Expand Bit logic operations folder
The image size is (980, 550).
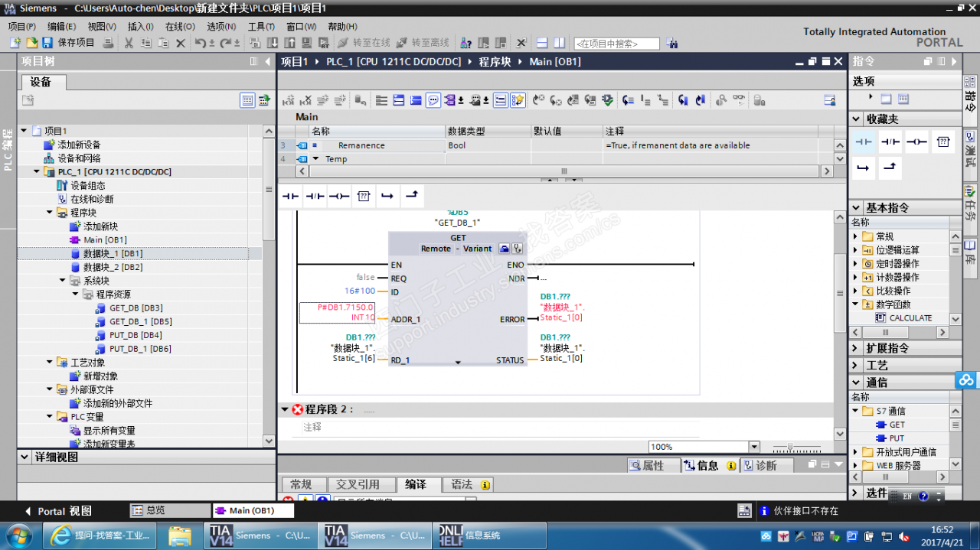pyautogui.click(x=856, y=250)
